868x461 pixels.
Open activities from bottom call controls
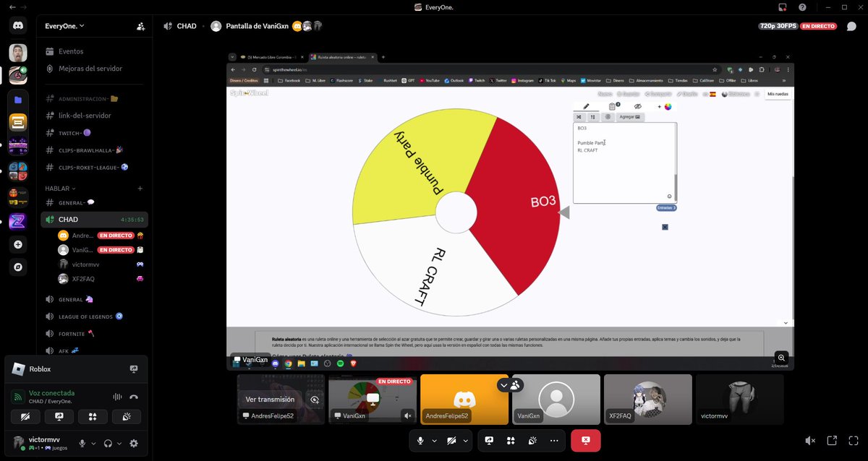click(511, 440)
